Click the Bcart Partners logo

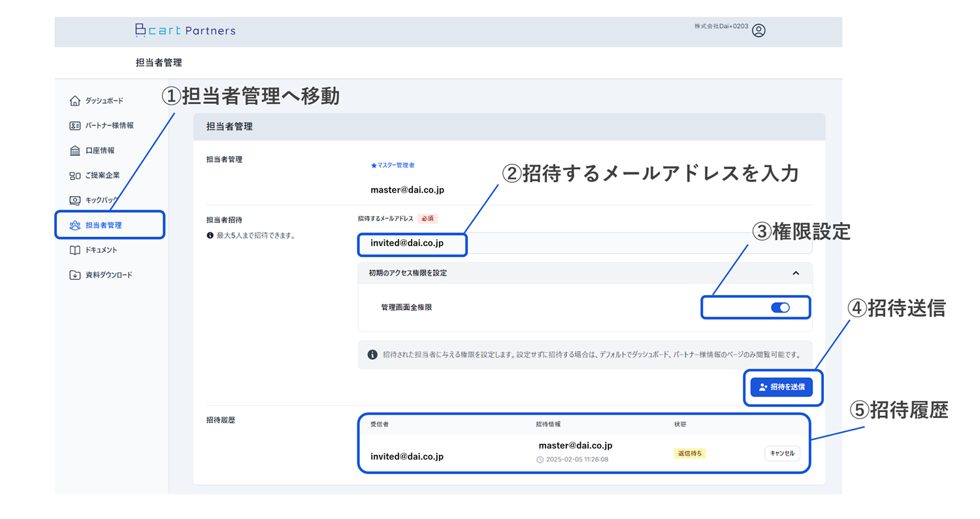click(185, 30)
